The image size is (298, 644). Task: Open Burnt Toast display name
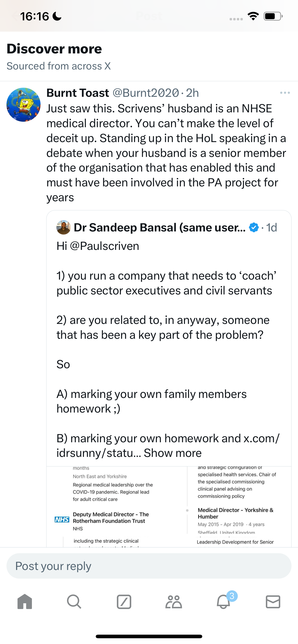pos(78,93)
